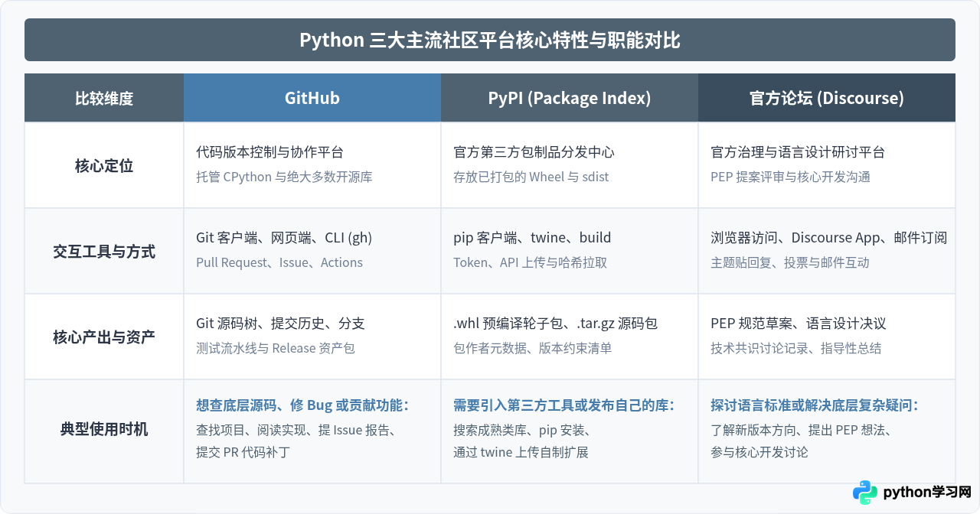Click 通过 twine 上传自制扩展 text
Screen dimensions: 980x514
click(521, 452)
